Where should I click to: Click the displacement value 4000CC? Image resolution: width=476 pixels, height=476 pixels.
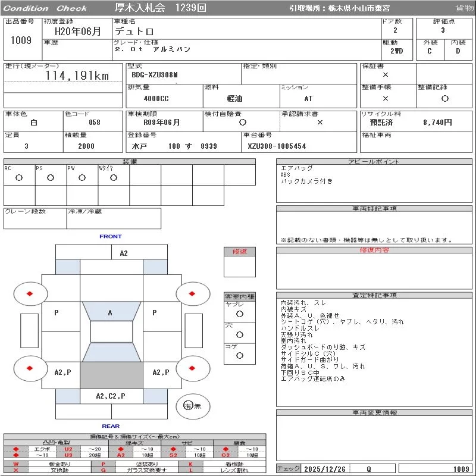(x=156, y=98)
